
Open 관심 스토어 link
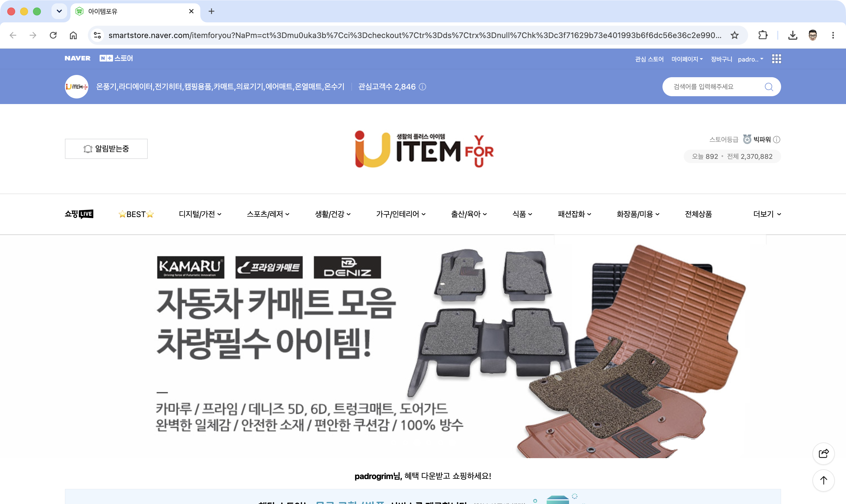[x=649, y=59]
